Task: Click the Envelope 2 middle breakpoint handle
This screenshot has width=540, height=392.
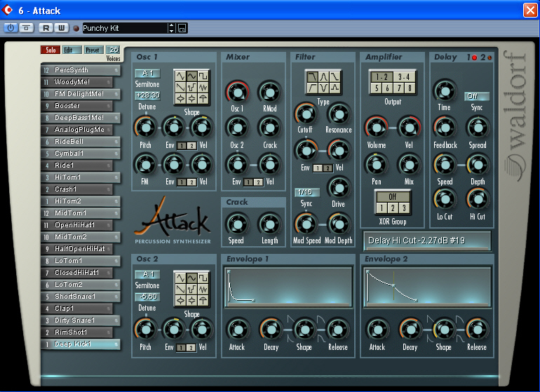Action: (x=393, y=285)
